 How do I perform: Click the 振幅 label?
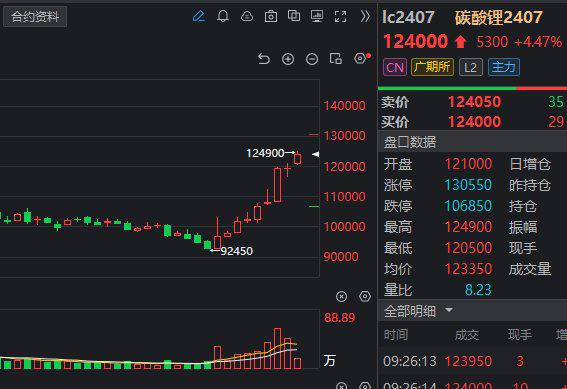(x=523, y=227)
